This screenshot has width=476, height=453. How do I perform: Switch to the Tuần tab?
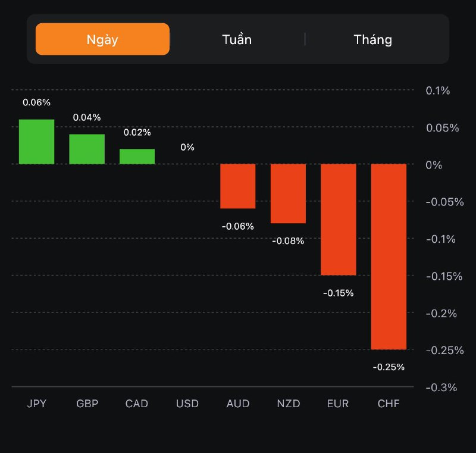237,40
